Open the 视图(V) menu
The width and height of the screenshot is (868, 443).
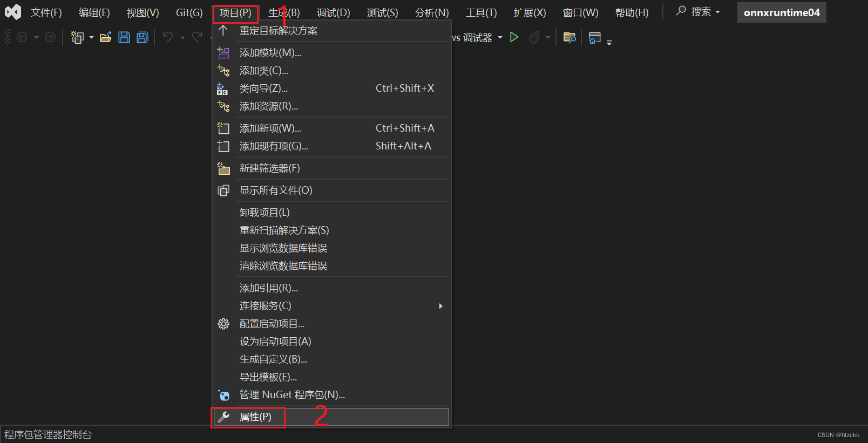[143, 12]
